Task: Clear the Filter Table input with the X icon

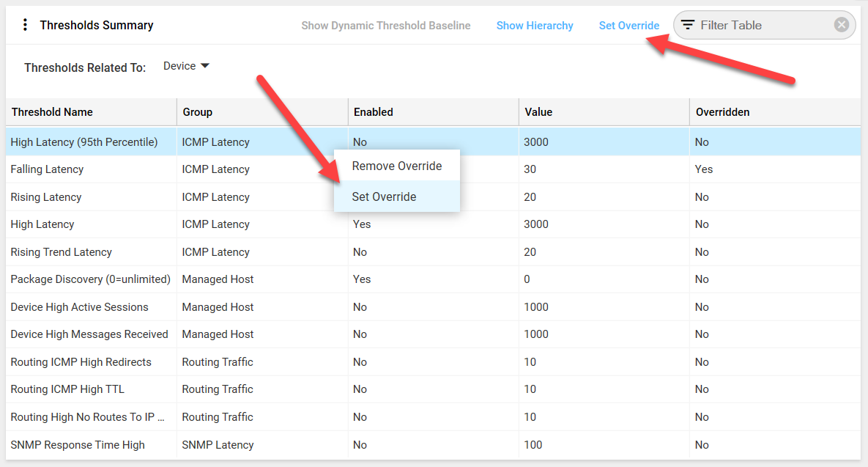Action: (x=841, y=24)
